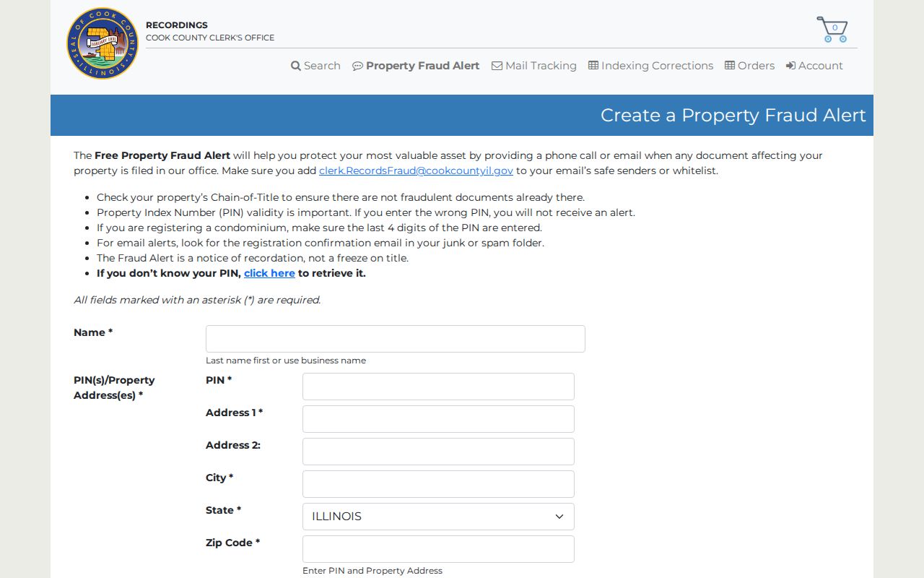Click the clerk.RecordsFraud email link
Viewport: 924px width, 578px height.
pos(416,171)
